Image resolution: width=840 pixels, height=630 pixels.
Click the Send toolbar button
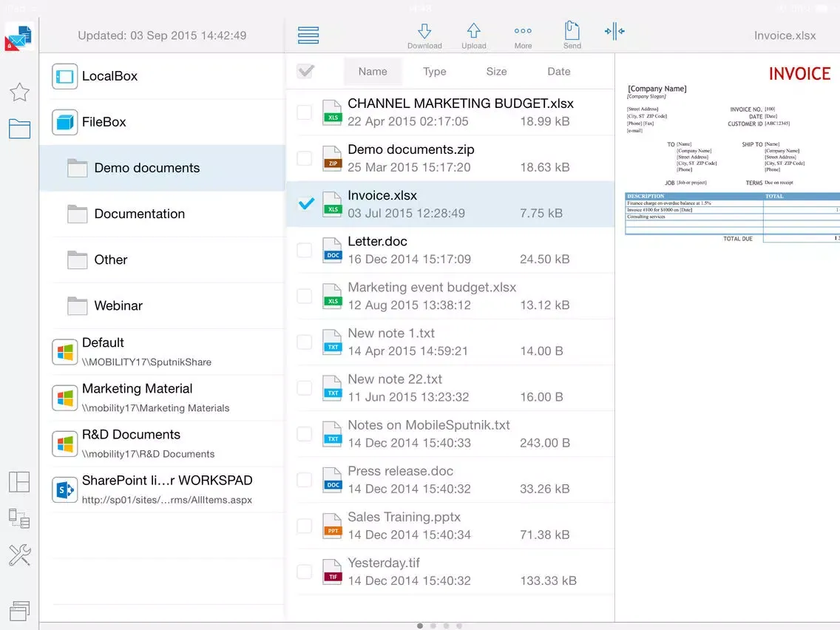(572, 36)
